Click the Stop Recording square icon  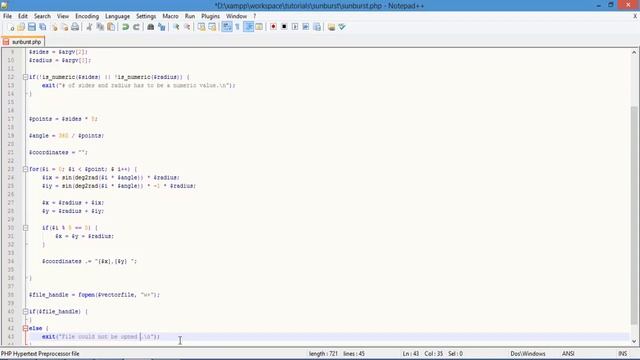click(284, 27)
